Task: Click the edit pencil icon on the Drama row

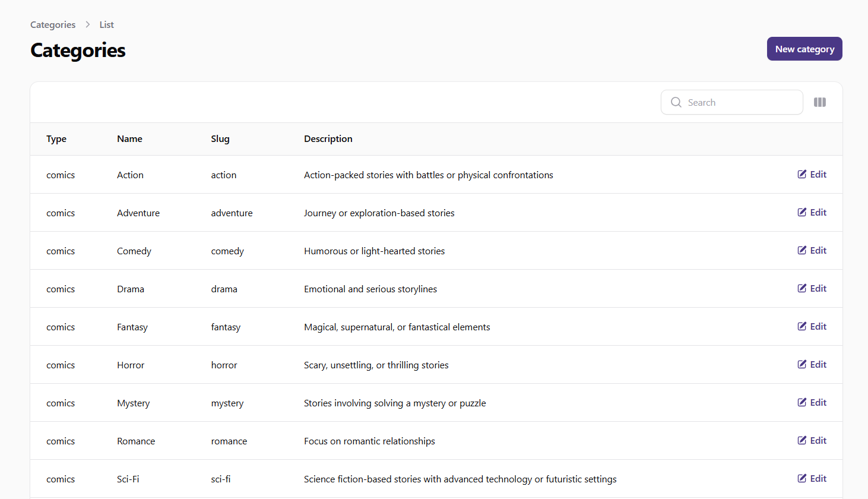Action: coord(802,288)
